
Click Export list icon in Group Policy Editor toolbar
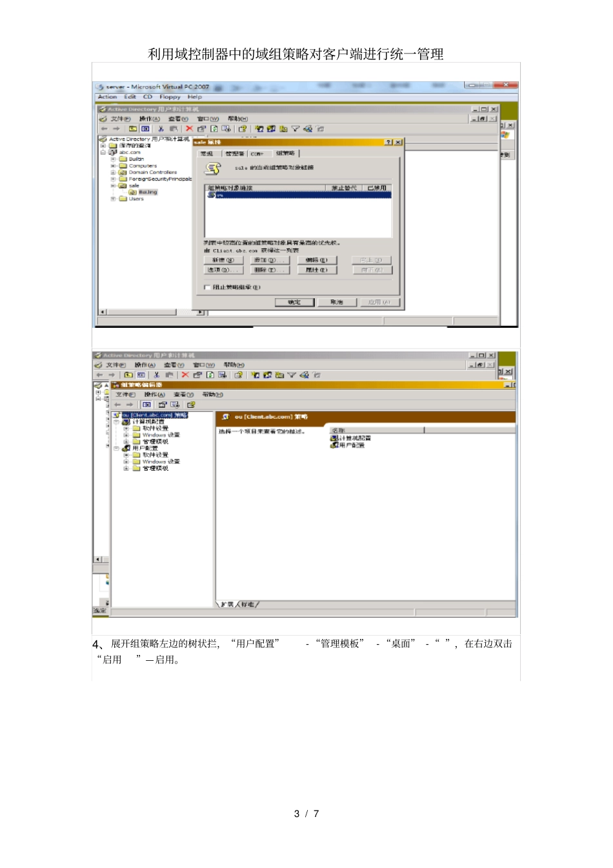[x=175, y=405]
